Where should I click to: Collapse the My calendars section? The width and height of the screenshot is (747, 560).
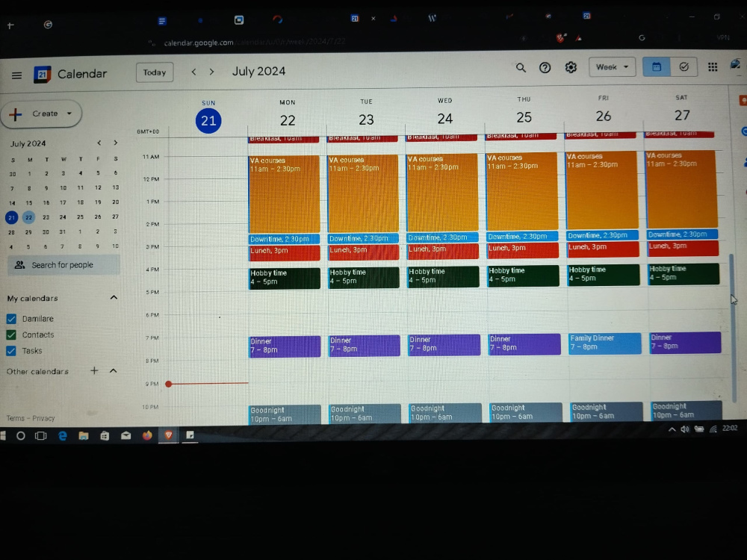114,298
